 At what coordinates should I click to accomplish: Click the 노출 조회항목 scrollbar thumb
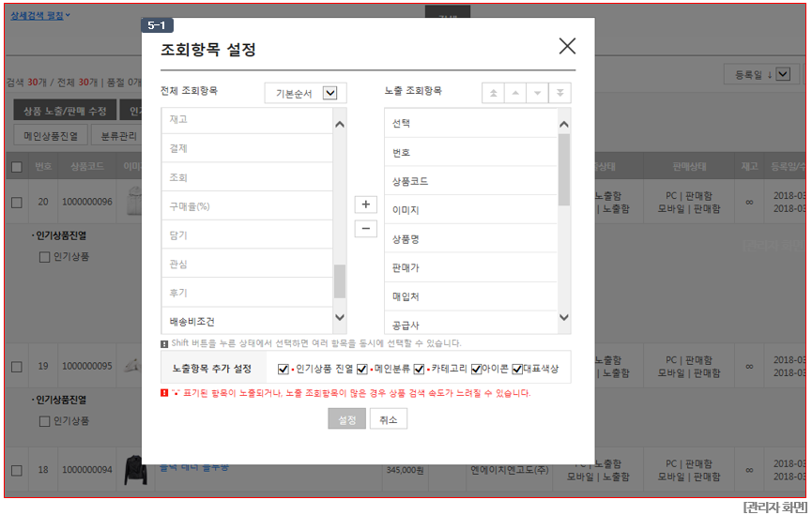(x=564, y=170)
